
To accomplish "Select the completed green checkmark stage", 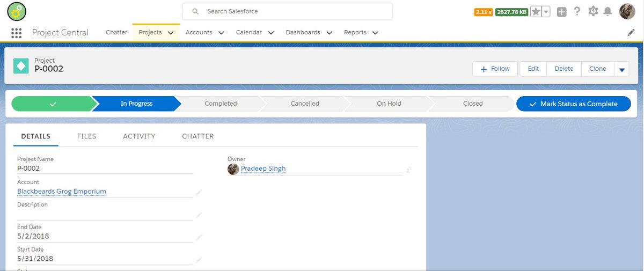I will click(x=53, y=104).
